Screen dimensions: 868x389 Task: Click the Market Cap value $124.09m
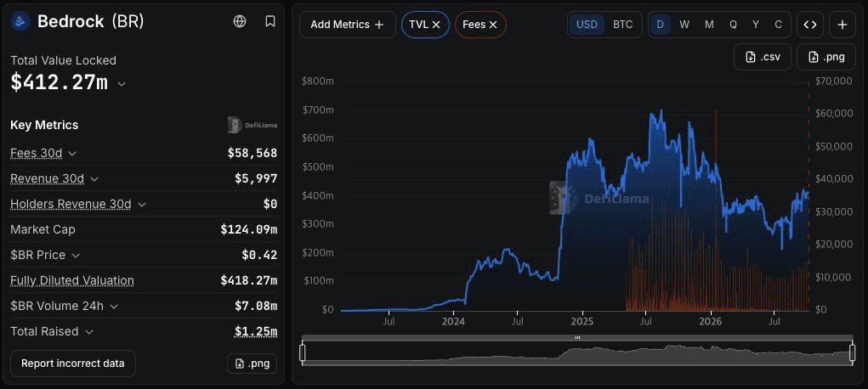[x=248, y=229]
